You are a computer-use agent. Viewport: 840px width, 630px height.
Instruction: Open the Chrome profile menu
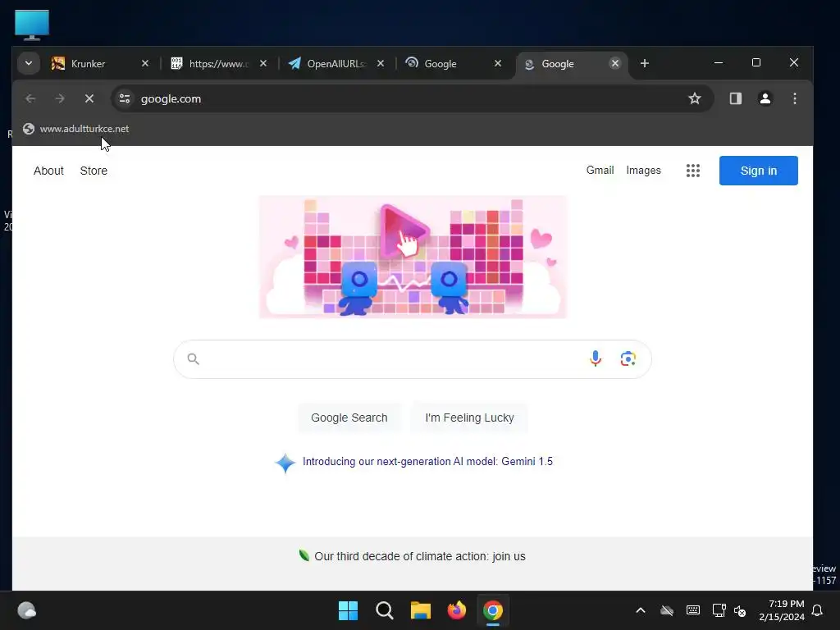[x=765, y=98]
